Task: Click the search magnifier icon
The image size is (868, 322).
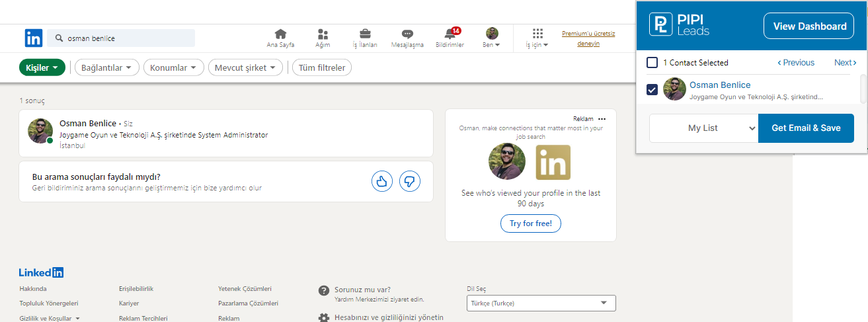Action: [x=59, y=38]
